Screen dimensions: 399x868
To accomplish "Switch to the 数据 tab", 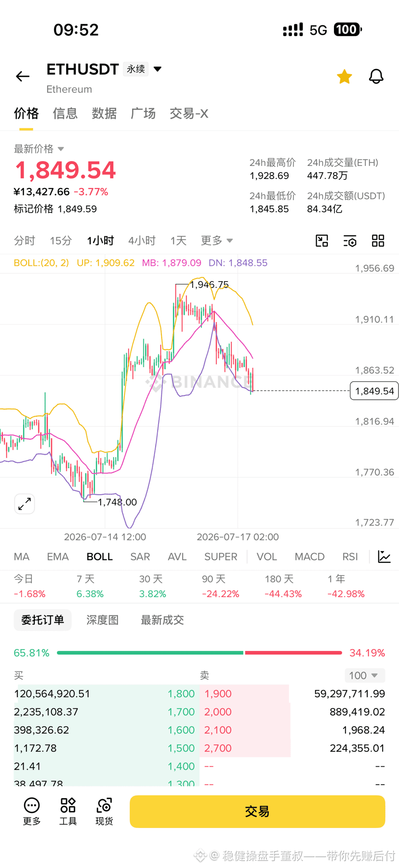I will pyautogui.click(x=104, y=113).
